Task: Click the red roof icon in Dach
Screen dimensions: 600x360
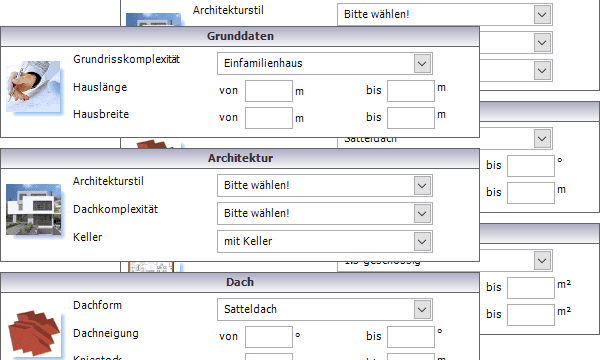Action: point(34,333)
